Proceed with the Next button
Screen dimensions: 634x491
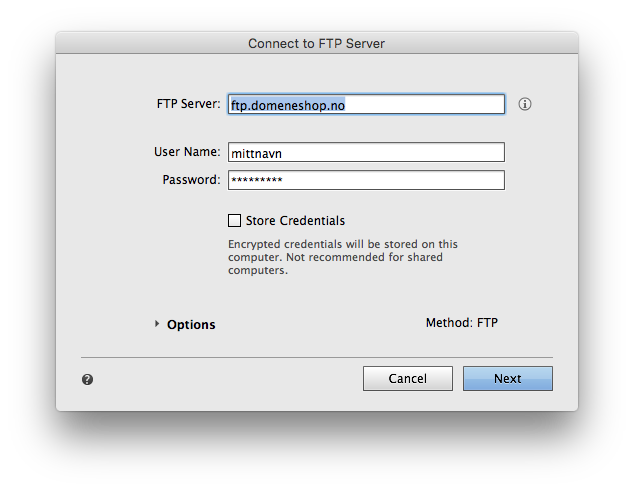click(x=507, y=379)
